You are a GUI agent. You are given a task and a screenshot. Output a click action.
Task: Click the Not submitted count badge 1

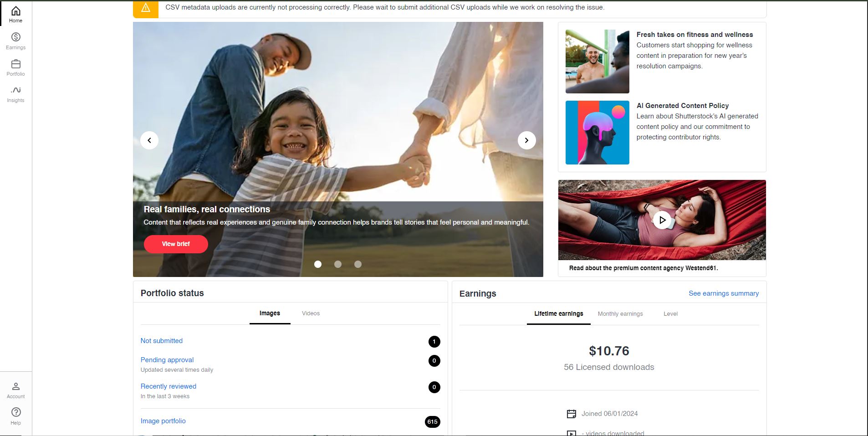434,342
